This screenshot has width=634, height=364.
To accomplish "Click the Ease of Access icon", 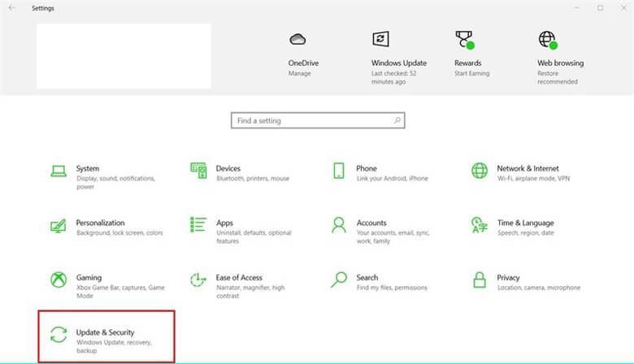I will click(198, 280).
